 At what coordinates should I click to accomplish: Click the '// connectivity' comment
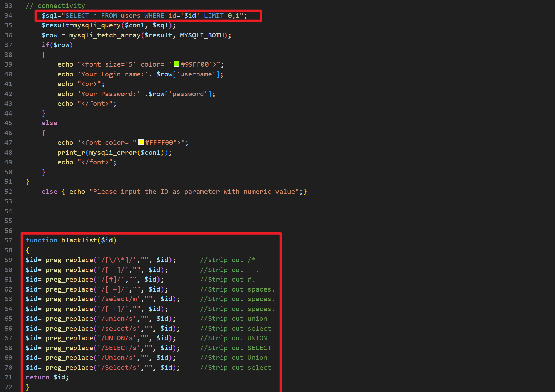[56, 6]
